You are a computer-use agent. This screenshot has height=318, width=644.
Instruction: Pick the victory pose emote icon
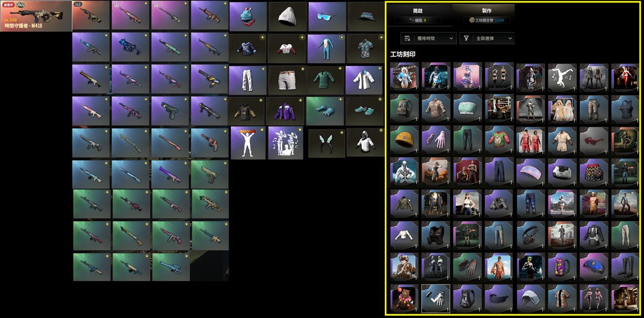pos(247,143)
